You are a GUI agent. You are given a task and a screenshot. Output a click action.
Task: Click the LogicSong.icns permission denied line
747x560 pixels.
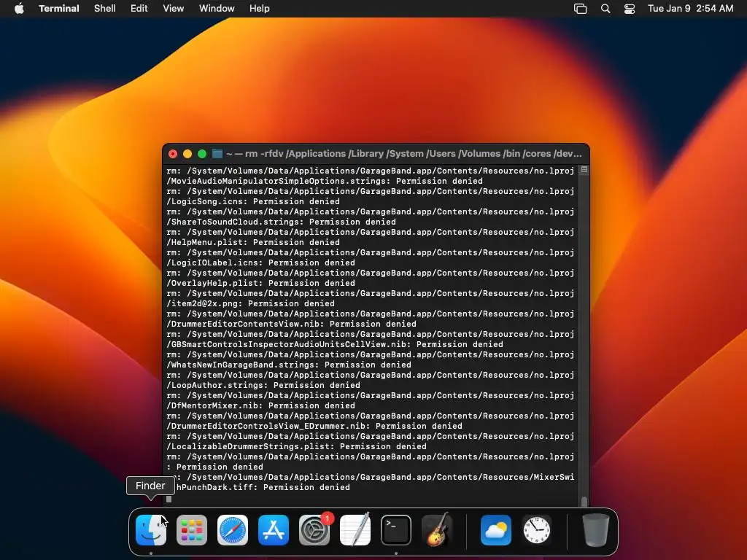(253, 201)
